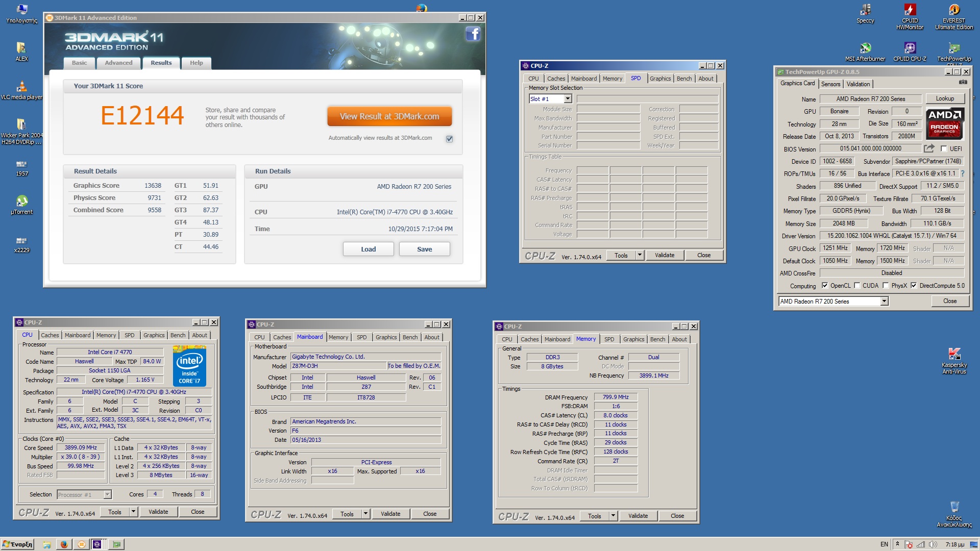
Task: Open the Help tab in 3DMark 11
Action: (x=197, y=63)
